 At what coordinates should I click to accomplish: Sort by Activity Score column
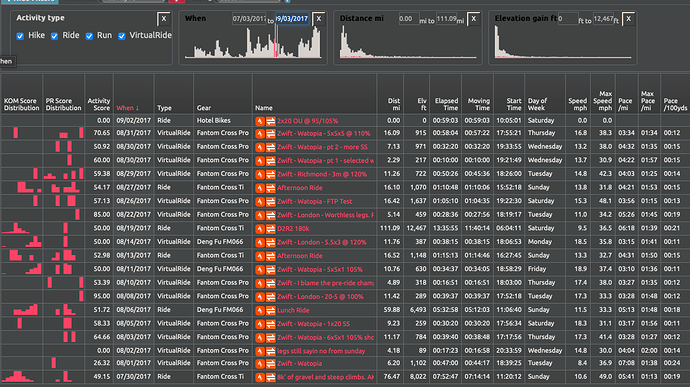click(99, 104)
